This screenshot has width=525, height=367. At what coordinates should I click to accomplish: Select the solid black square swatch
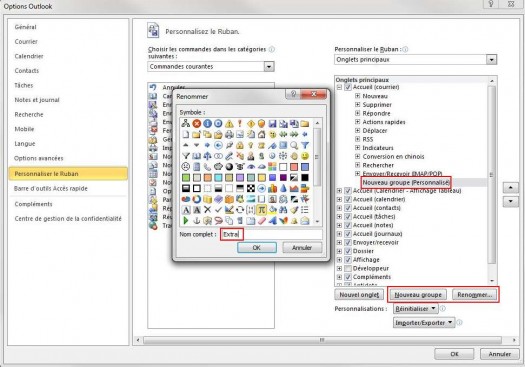305,177
